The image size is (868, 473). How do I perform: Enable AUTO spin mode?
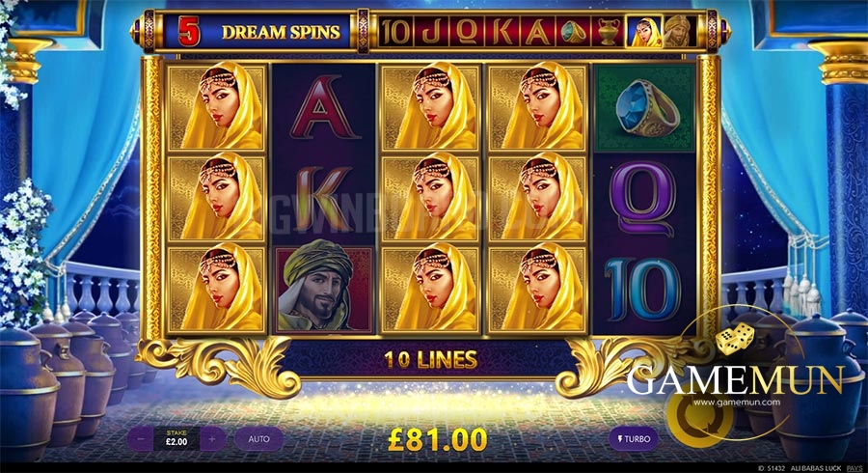pos(258,439)
